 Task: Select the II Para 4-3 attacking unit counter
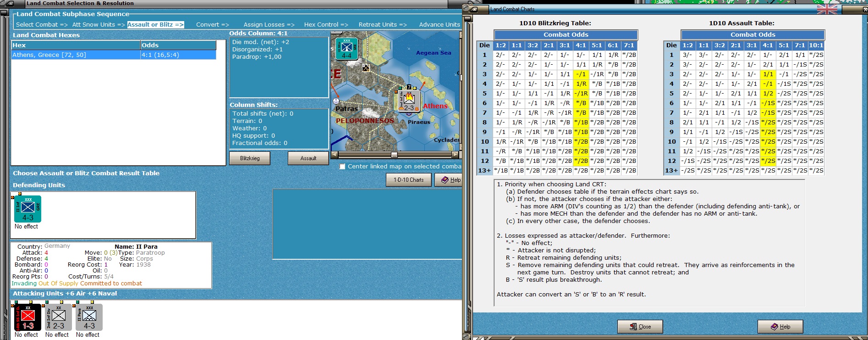(x=89, y=317)
